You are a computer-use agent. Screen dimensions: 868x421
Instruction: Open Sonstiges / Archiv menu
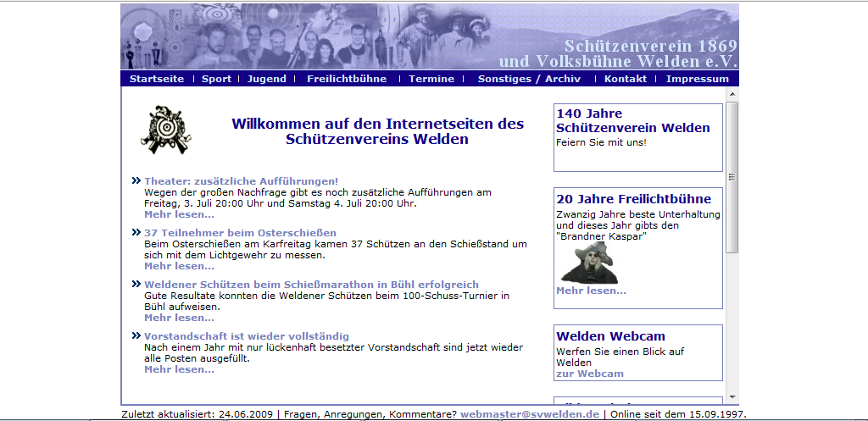pos(529,79)
